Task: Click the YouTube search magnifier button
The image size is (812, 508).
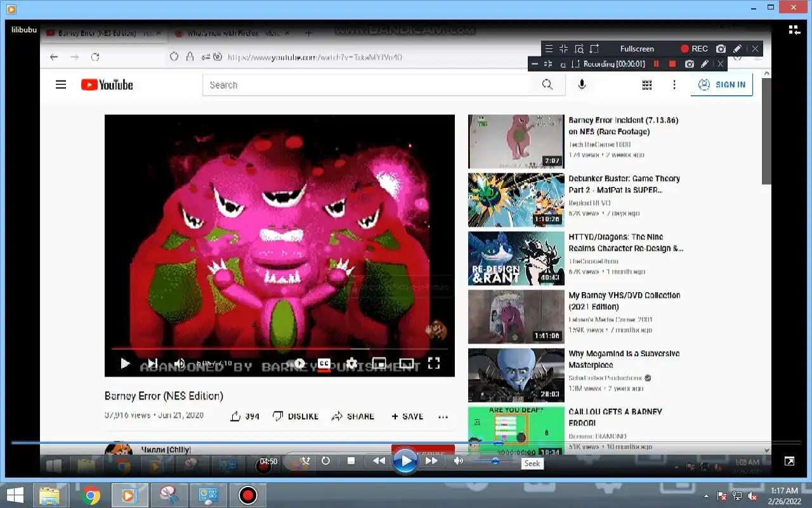Action: (547, 85)
